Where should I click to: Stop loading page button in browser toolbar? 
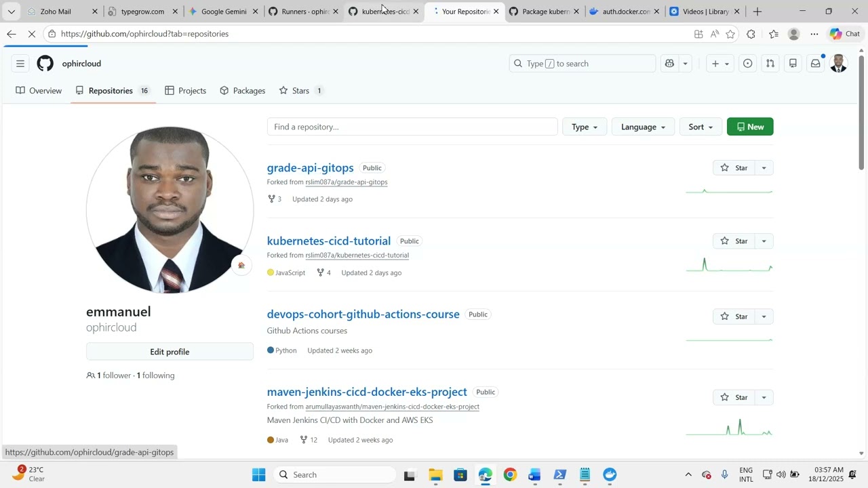pyautogui.click(x=33, y=34)
